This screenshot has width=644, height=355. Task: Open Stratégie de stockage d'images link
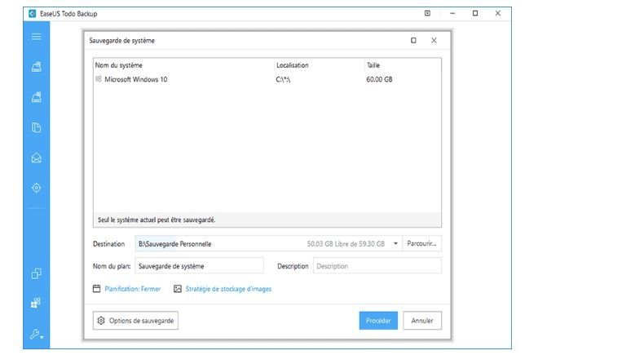point(228,289)
